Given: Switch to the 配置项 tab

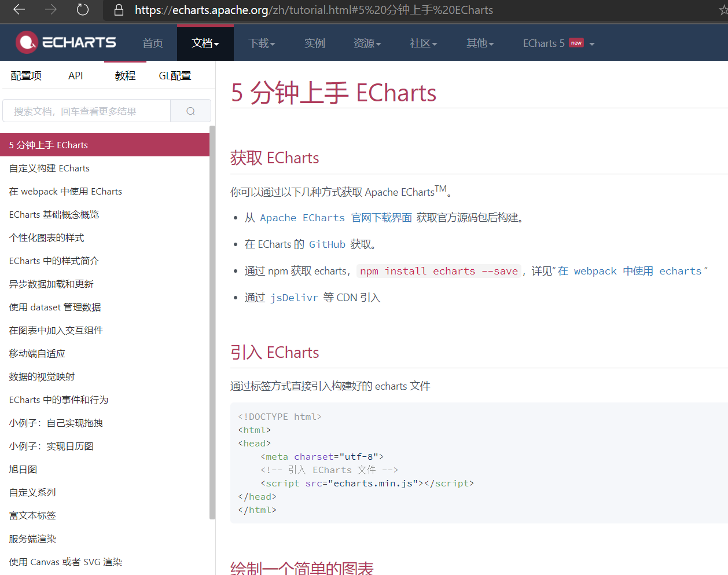Looking at the screenshot, I should point(26,76).
